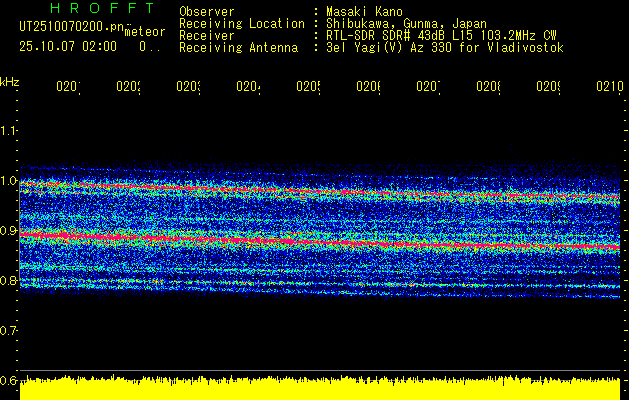
Task: Click the 'Receiver' field label
Action: pos(207,36)
